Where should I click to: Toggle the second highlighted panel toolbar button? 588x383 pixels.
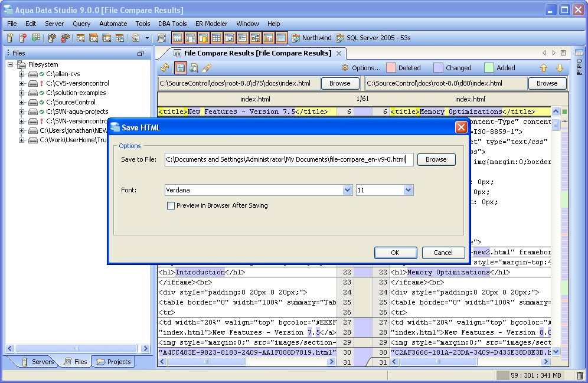191,38
